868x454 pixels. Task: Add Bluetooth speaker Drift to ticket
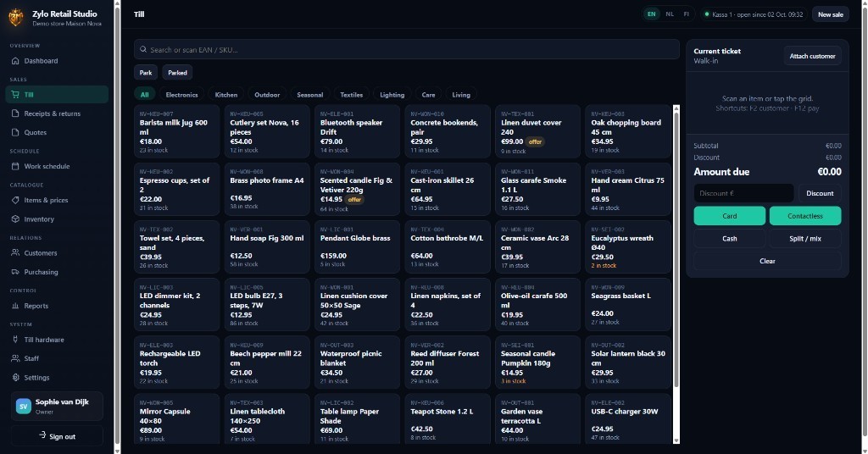coord(357,131)
